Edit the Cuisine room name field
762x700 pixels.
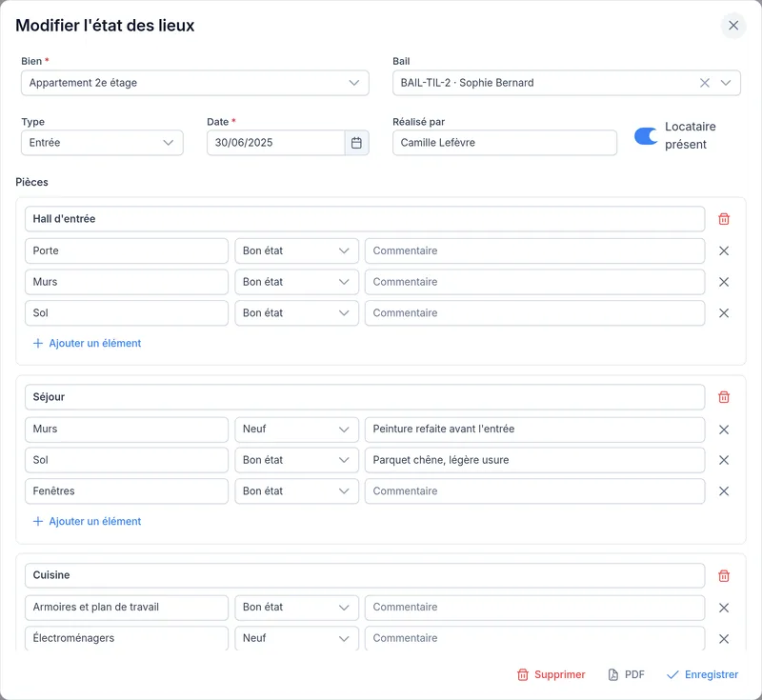tap(365, 575)
